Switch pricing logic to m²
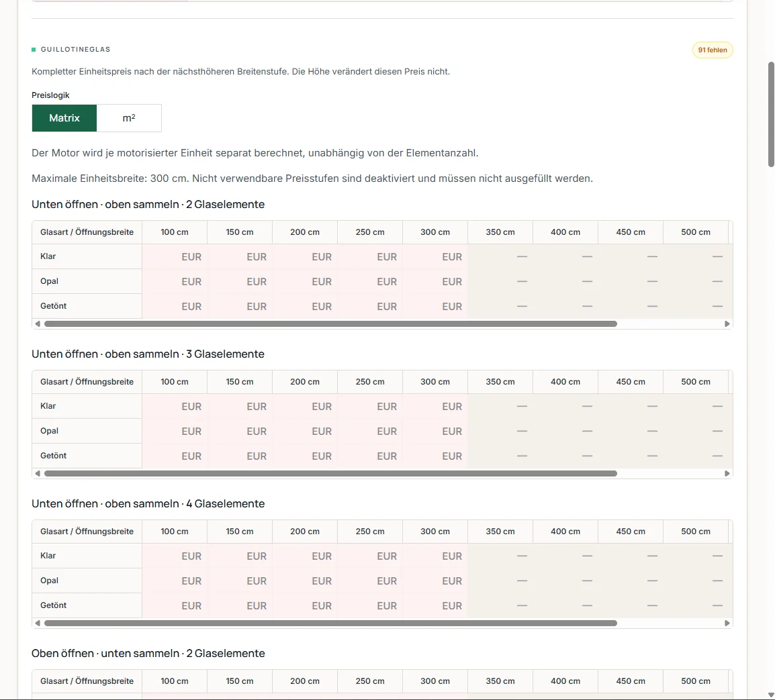This screenshot has width=775, height=700. pyautogui.click(x=129, y=118)
